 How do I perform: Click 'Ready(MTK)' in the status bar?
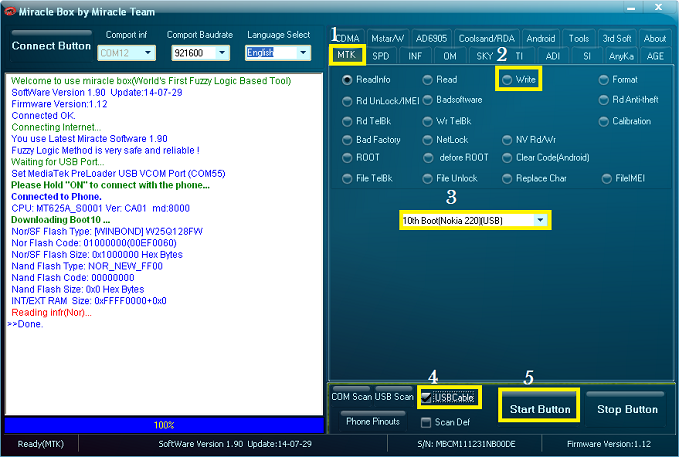(41, 444)
